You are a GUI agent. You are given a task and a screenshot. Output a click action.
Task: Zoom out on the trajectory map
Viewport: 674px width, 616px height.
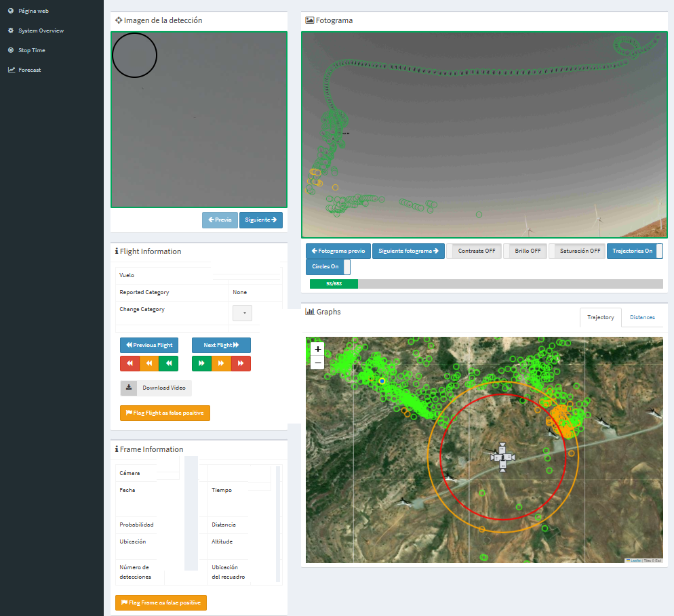pyautogui.click(x=318, y=363)
